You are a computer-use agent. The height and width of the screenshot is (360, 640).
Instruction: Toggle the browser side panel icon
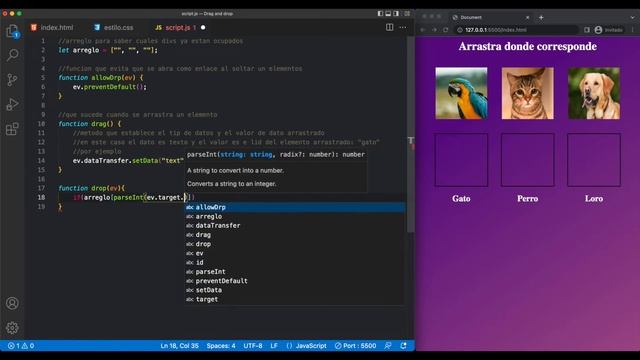click(587, 30)
